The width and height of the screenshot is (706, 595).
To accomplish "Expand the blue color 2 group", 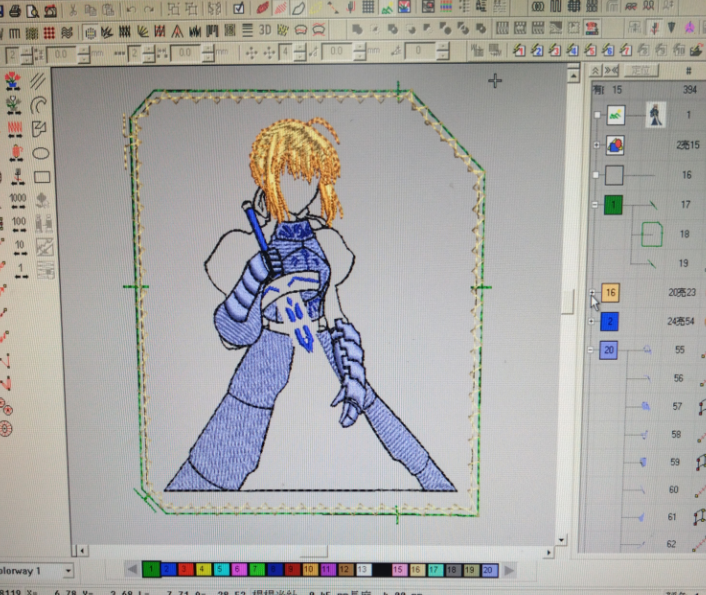I will pos(591,321).
